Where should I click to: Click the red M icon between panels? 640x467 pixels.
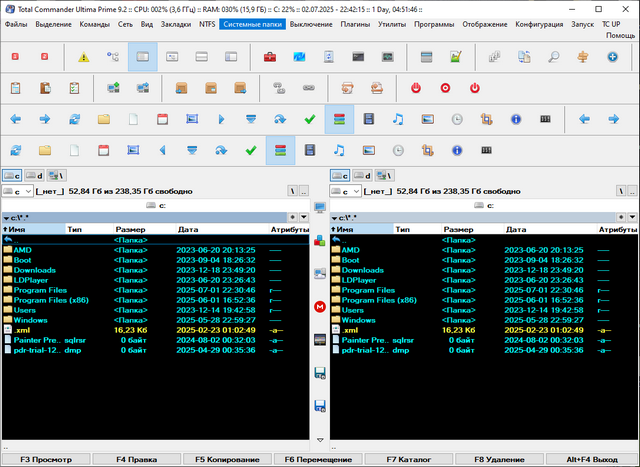tap(320, 307)
